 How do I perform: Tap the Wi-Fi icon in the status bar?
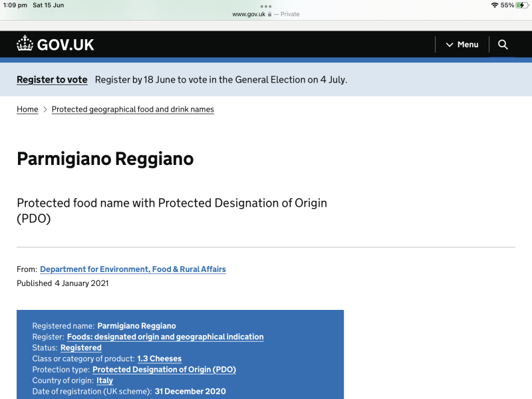495,5
